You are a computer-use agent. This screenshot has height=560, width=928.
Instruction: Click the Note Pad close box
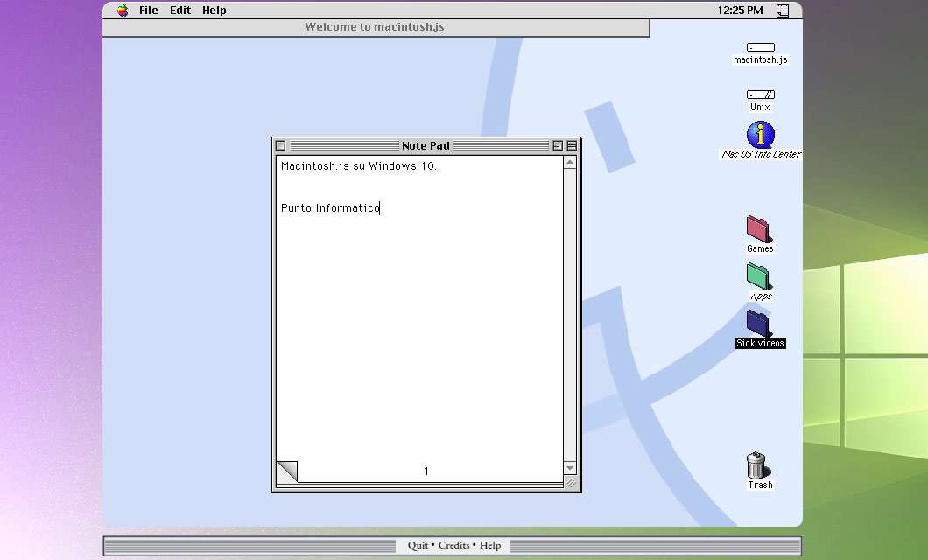pos(280,145)
